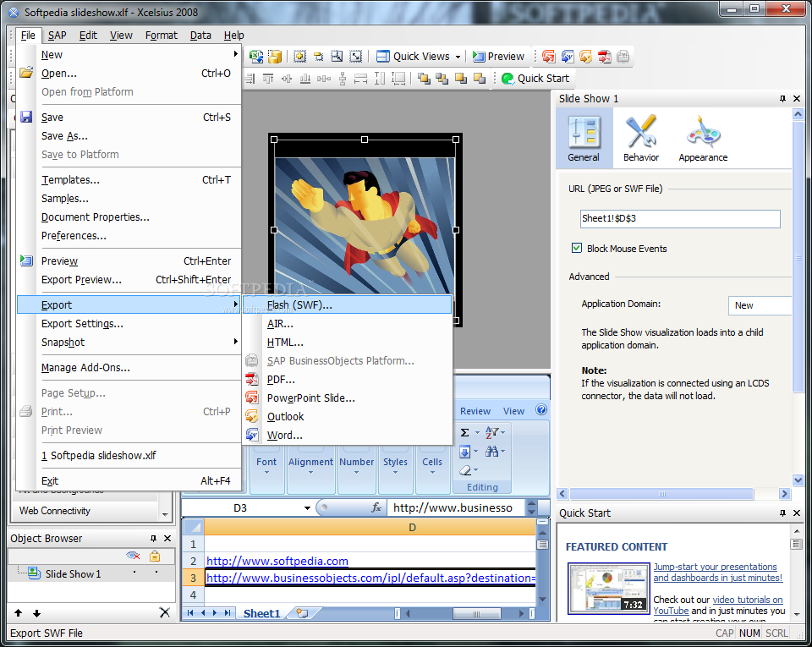Choose Flash (SWF)... export option
The width and height of the screenshot is (812, 647).
tap(348, 304)
